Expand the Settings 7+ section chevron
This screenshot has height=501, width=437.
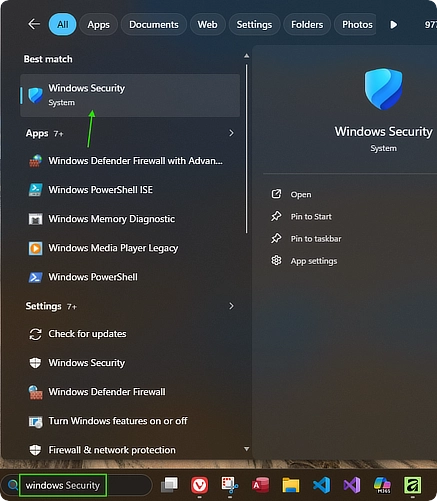(231, 306)
